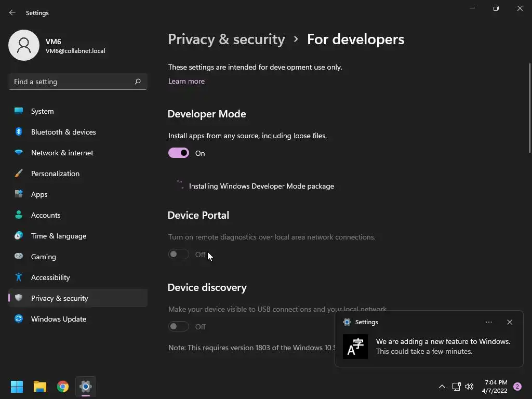Go to Gaming settings category
Image resolution: width=532 pixels, height=399 pixels.
pyautogui.click(x=44, y=257)
